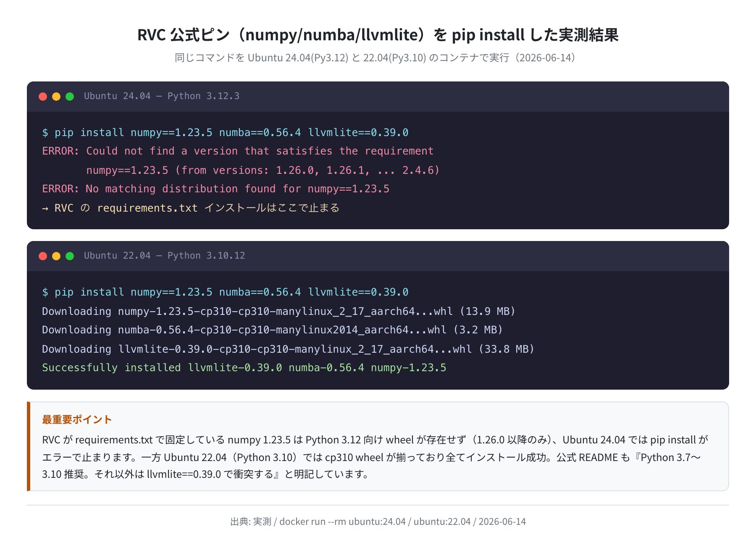Click 'ERROR: No matching distribution found' line

click(216, 189)
